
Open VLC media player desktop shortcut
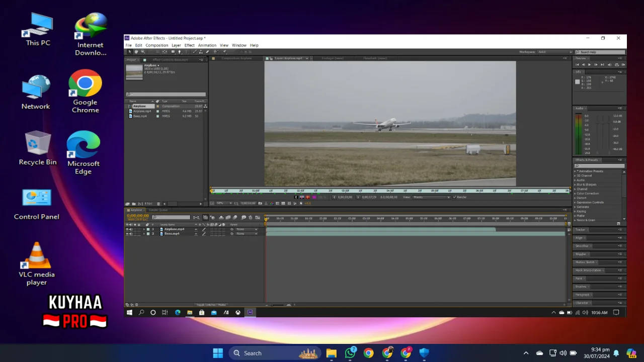pos(37,264)
